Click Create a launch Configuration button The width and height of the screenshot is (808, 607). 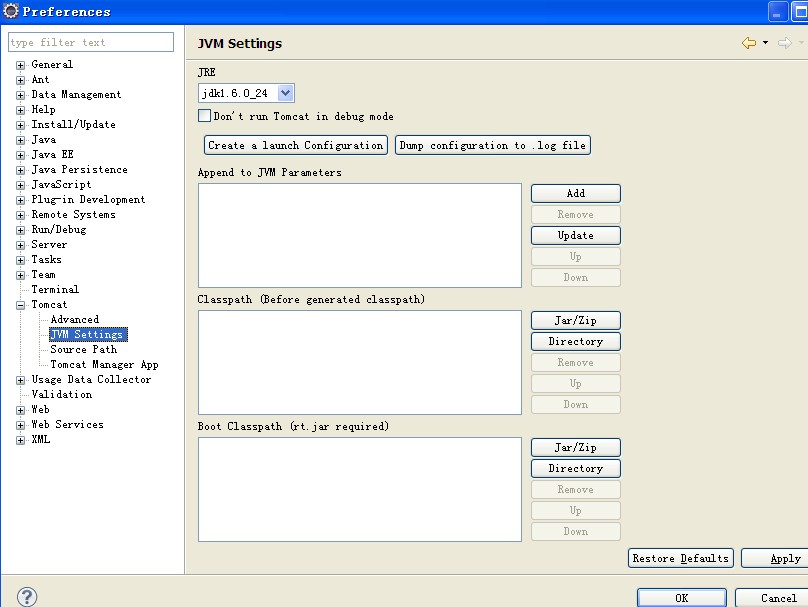296,145
